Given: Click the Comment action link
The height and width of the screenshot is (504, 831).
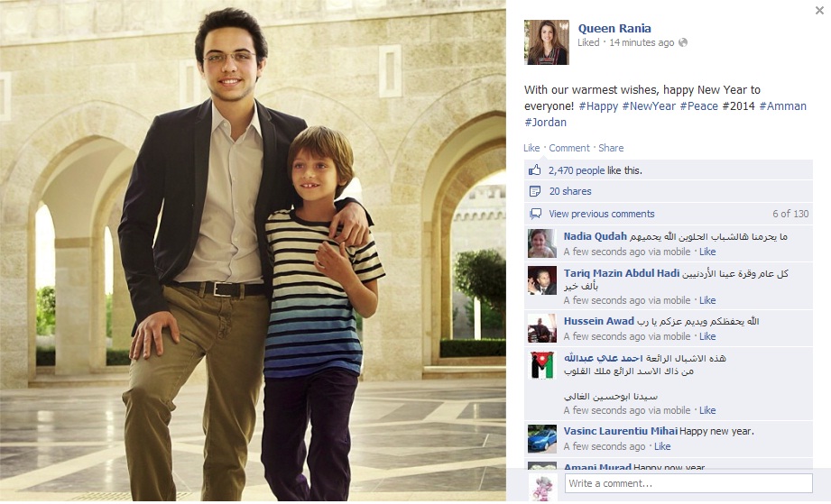Looking at the screenshot, I should [569, 148].
